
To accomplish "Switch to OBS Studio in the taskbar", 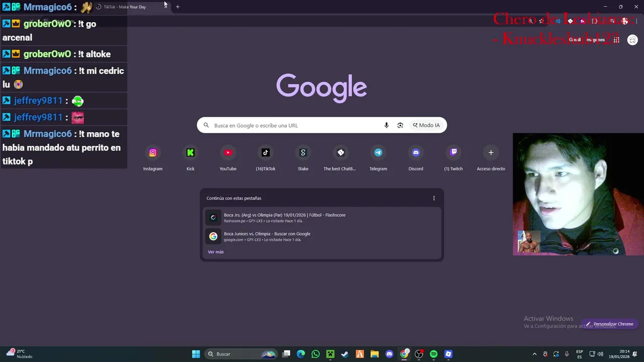I will (x=419, y=354).
